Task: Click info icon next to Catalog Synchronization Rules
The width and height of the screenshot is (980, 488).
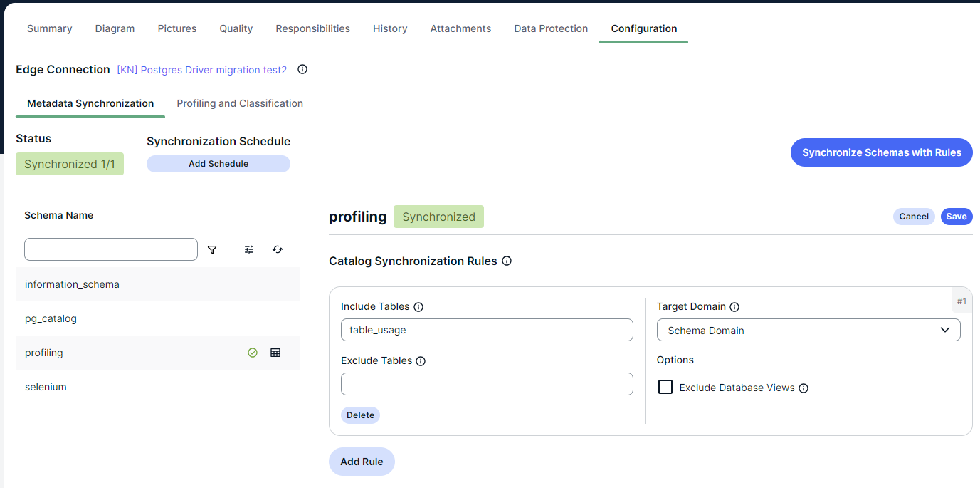Action: 507,261
